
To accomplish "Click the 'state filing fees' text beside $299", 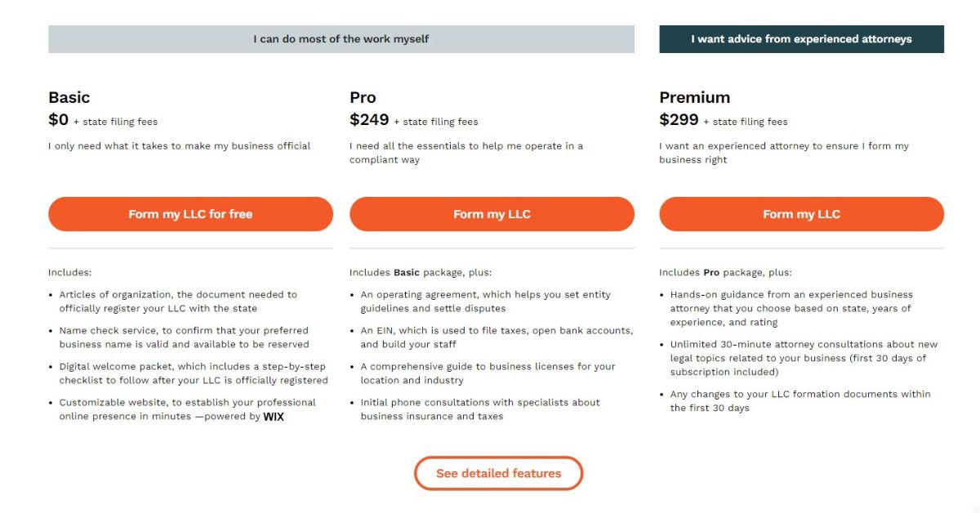I will click(751, 121).
